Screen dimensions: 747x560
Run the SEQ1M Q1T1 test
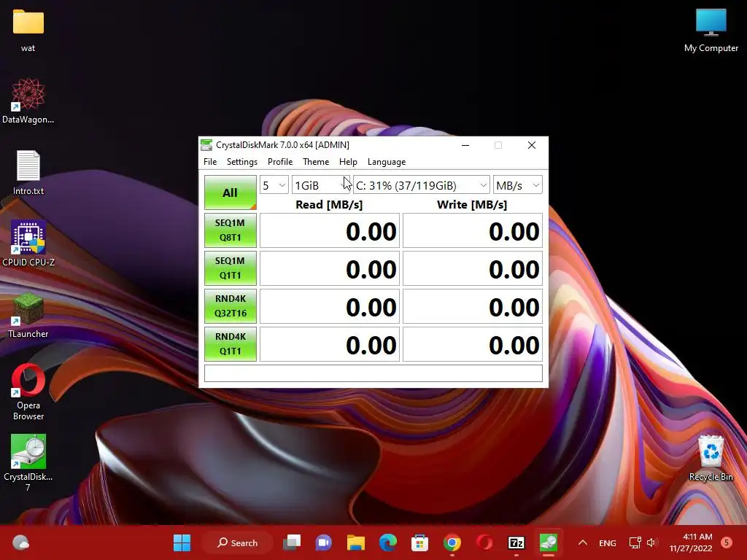coord(230,268)
